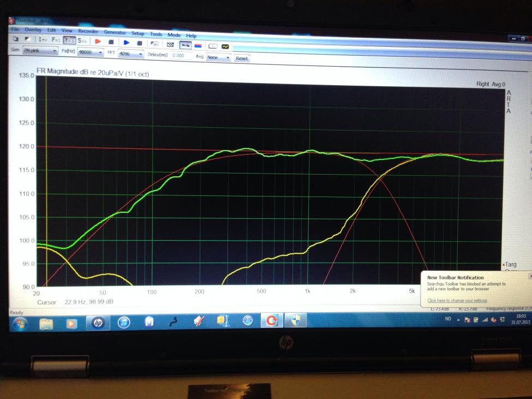Click the colored spectrogram toolbar icon
532x399 pixels.
(x=198, y=45)
